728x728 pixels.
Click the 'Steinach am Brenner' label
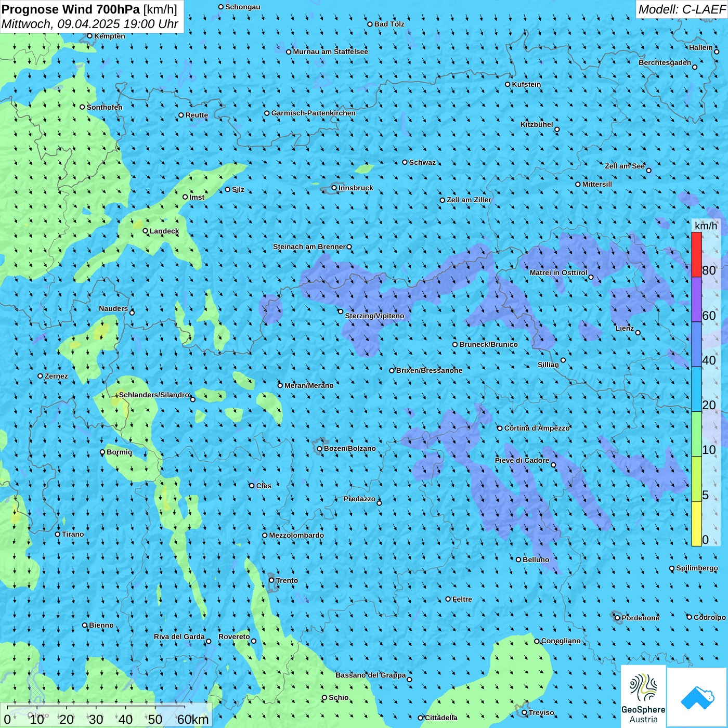coord(309,246)
